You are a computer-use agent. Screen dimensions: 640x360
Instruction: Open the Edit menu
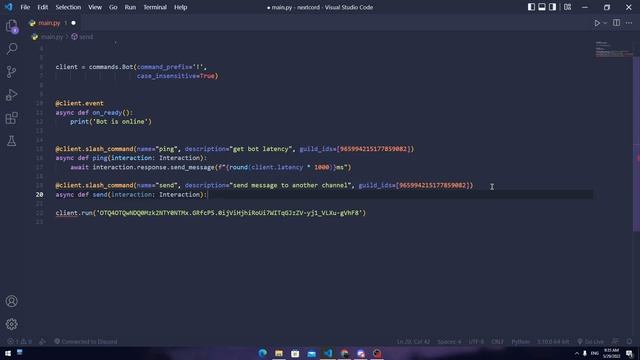(42, 7)
